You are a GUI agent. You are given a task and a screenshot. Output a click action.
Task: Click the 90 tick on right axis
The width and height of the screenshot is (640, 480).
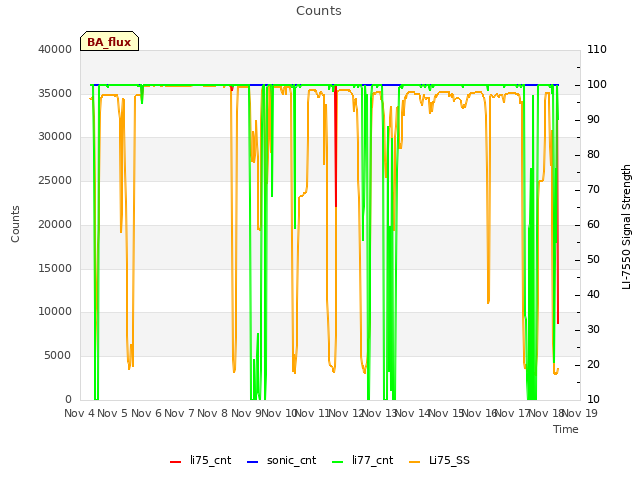click(593, 120)
